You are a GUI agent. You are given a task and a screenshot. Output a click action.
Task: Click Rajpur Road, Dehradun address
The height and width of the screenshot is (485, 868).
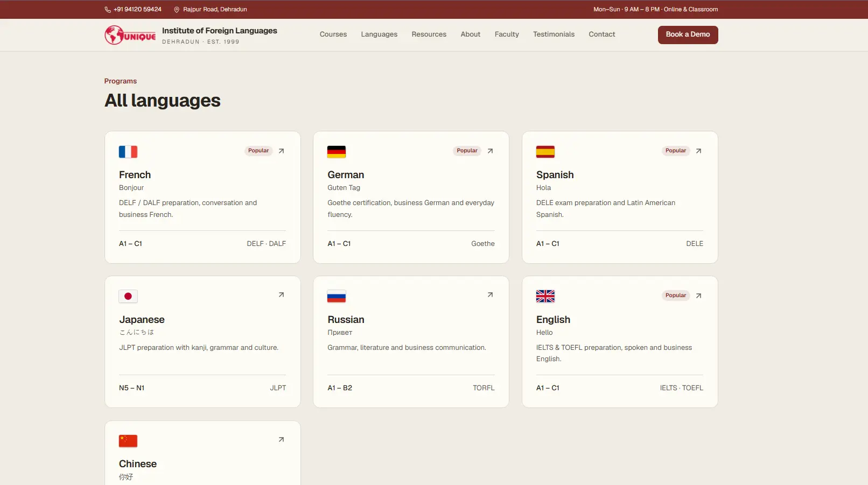coord(215,10)
